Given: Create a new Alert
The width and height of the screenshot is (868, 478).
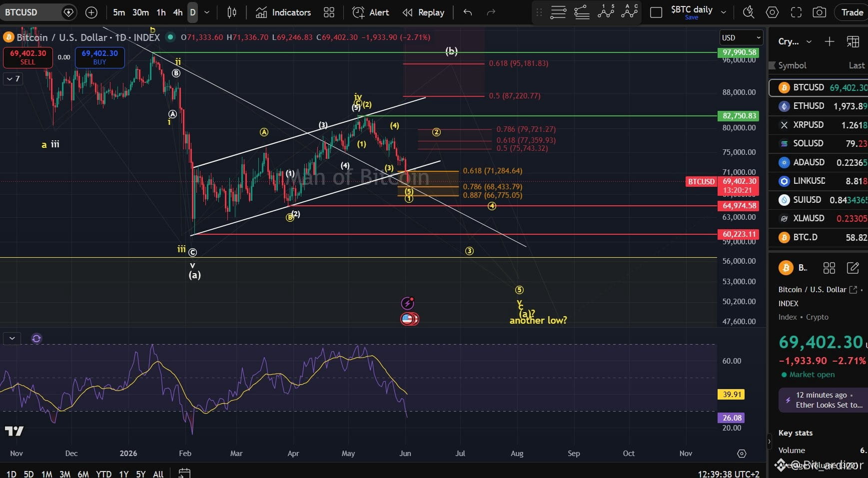Looking at the screenshot, I should [x=370, y=12].
